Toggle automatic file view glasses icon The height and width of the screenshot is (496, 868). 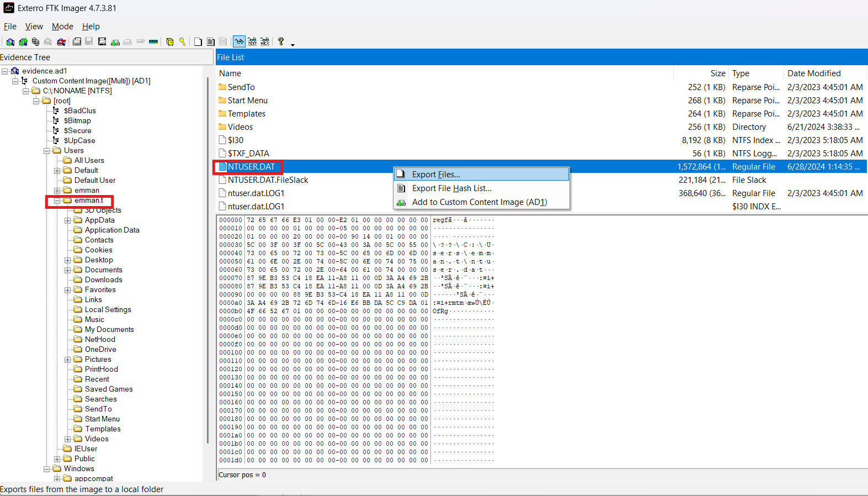239,41
